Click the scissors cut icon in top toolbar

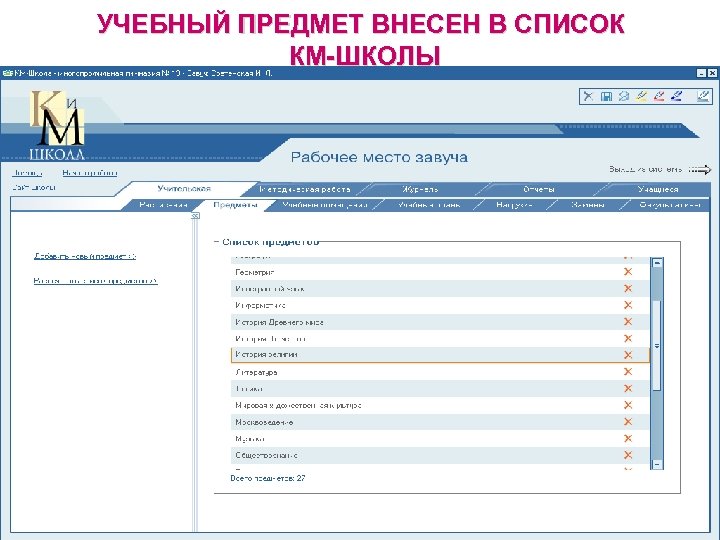click(x=588, y=96)
